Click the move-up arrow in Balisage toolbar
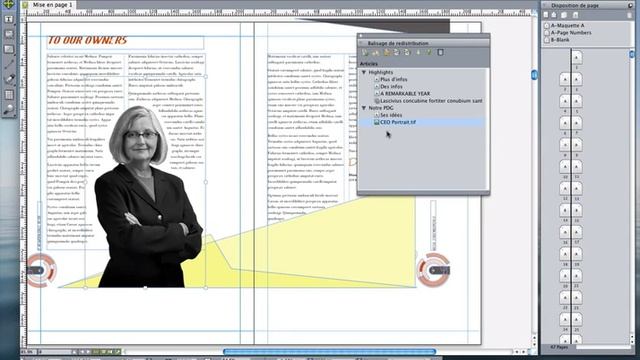640x360 pixels. pos(418,53)
